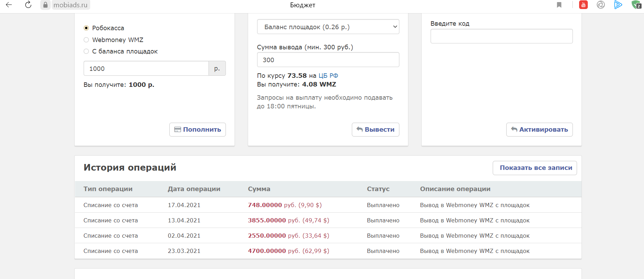The height and width of the screenshot is (279, 644).
Task: Click the Введите код input field
Action: point(501,36)
